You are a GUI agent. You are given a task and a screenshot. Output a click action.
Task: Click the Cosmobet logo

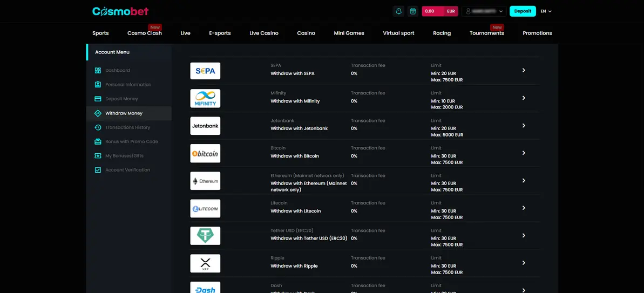[x=120, y=11]
